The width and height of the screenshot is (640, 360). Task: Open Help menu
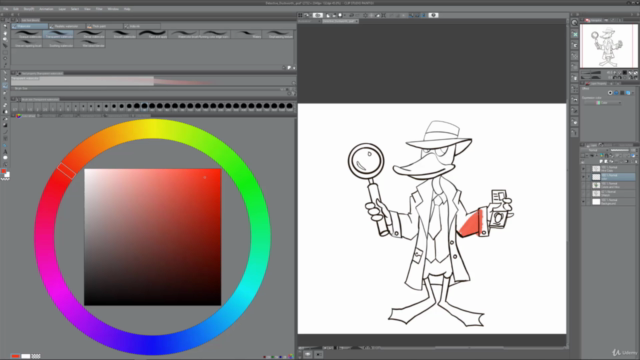tap(127, 9)
